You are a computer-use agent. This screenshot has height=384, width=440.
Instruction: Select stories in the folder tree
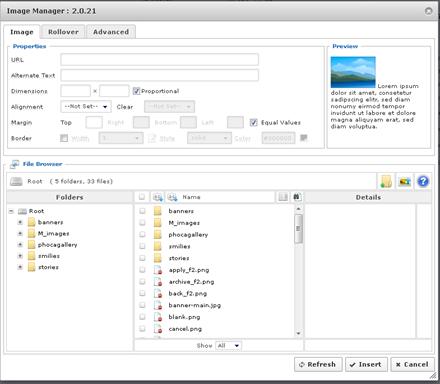(48, 267)
